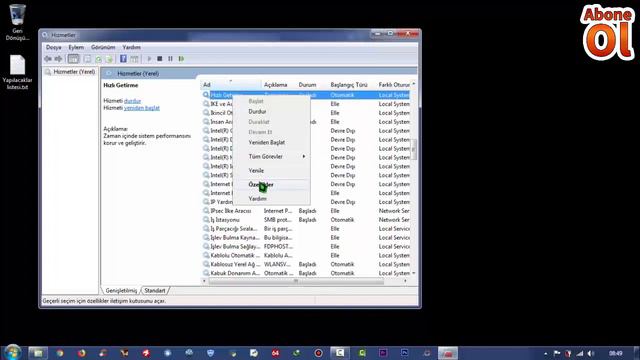The height and width of the screenshot is (360, 640).
Task: Click the Stop Service square icon
Action: pos(160,59)
